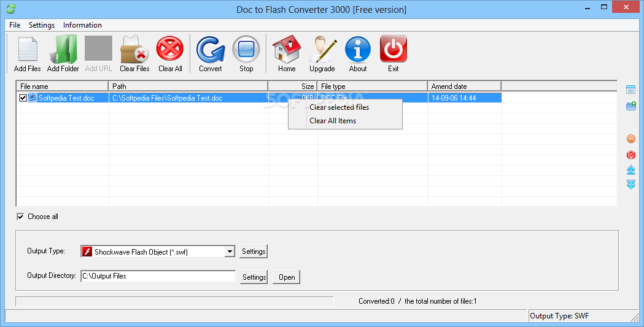Click the Settings button beside Output Type

coord(254,252)
